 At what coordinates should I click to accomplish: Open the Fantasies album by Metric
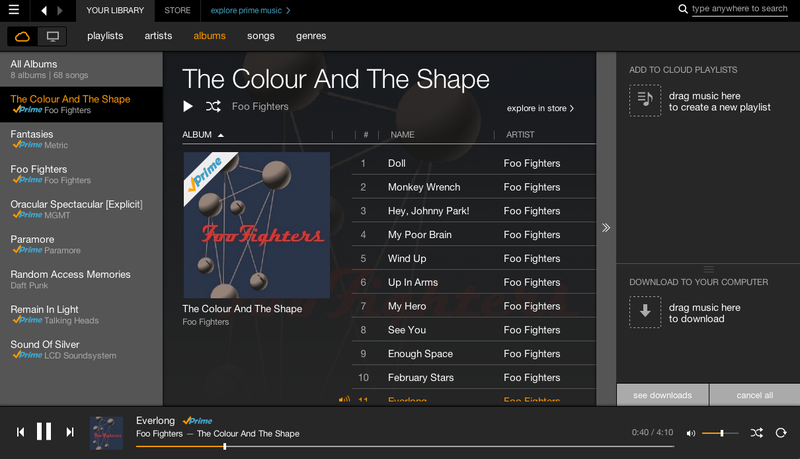click(x=81, y=139)
